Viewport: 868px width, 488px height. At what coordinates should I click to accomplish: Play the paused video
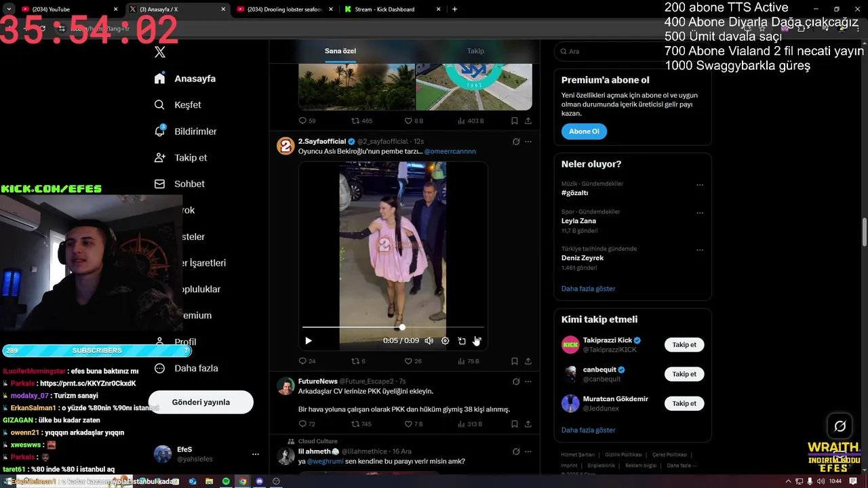(x=309, y=341)
